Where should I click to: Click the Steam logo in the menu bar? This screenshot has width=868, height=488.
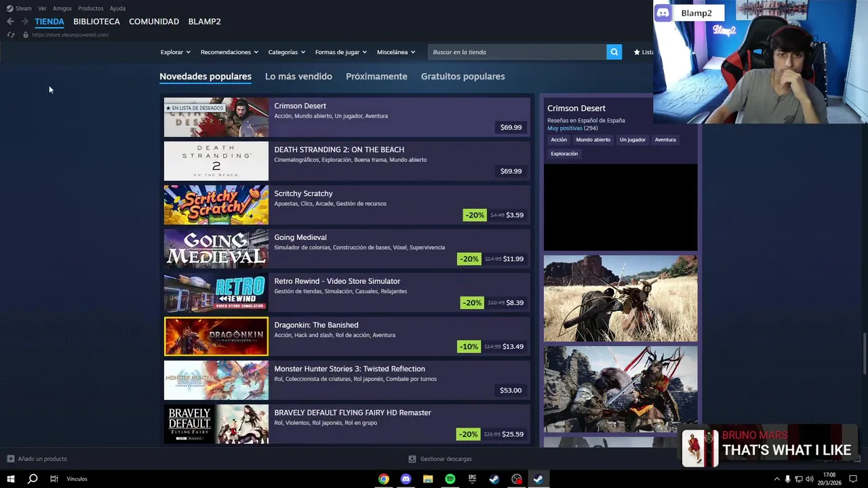pos(9,8)
